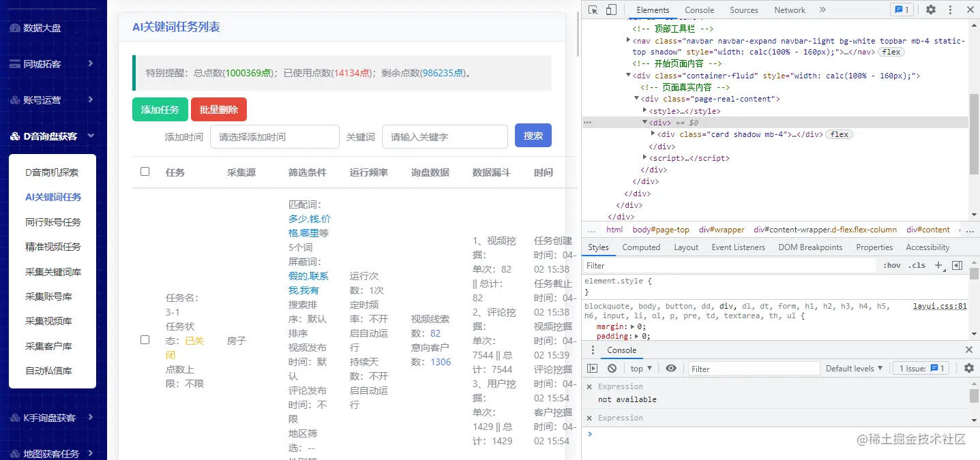The width and height of the screenshot is (980, 460).
Task: Create a live expression with the eye icon
Action: pos(671,368)
